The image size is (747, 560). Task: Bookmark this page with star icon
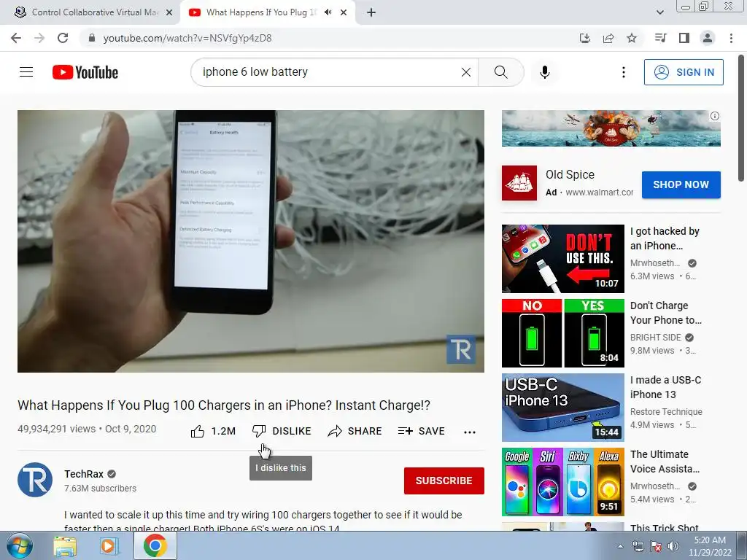(x=632, y=38)
